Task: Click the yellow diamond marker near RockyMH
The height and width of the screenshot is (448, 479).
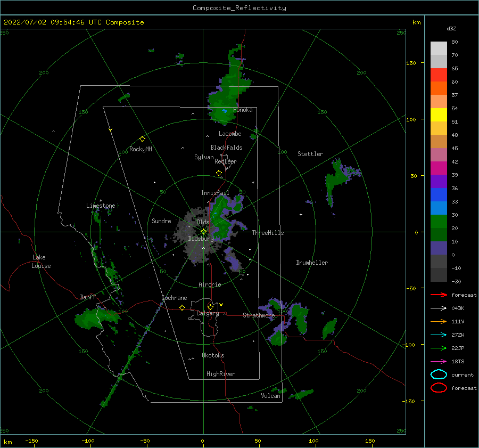Action: click(x=142, y=139)
